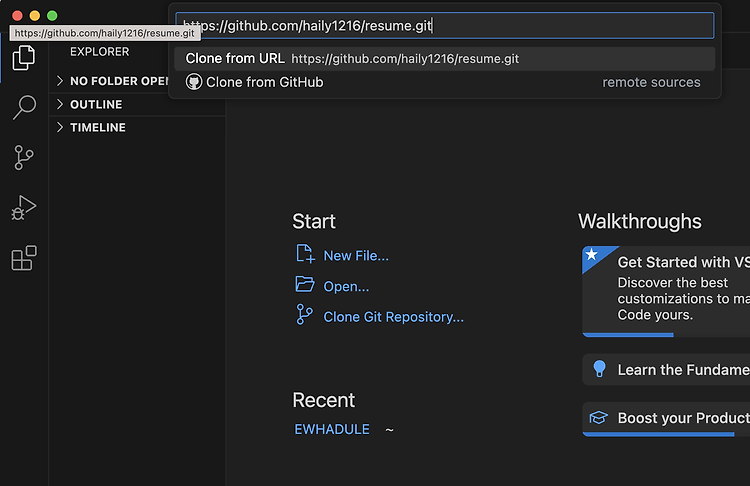Open the Search view icon
Screen dimensions: 750x486
(23, 107)
